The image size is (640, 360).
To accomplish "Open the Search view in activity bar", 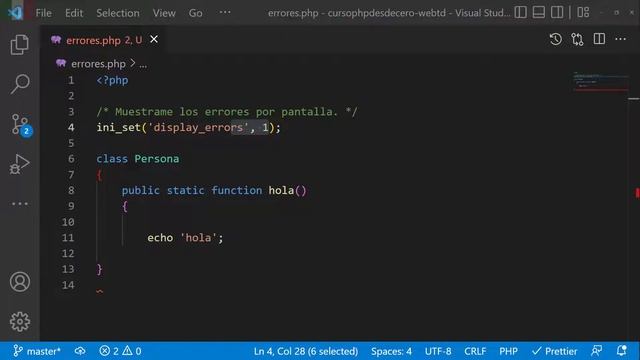I will click(x=20, y=84).
